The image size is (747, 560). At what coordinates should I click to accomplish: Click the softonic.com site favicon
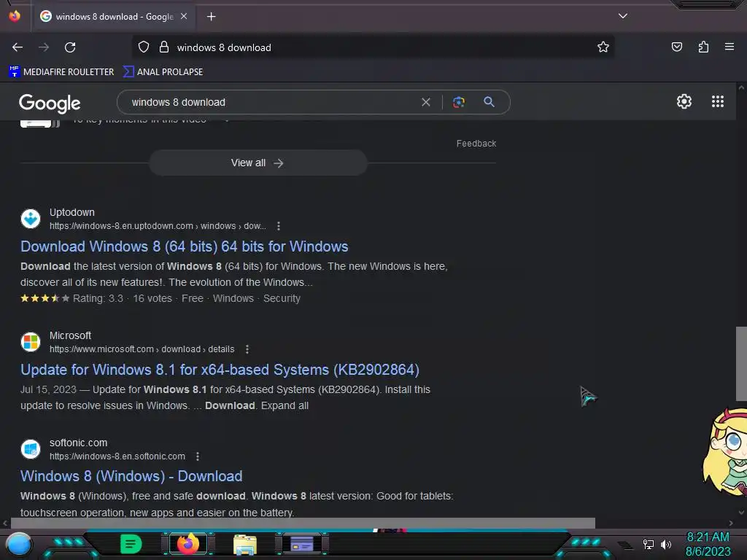[31, 449]
